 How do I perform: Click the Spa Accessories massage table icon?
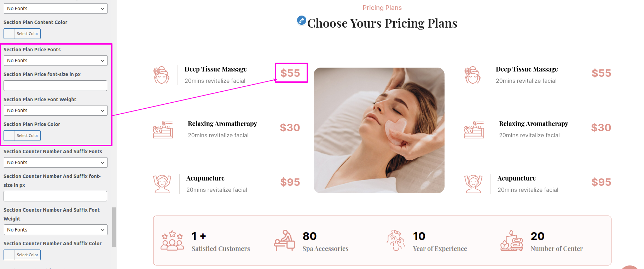click(x=284, y=240)
